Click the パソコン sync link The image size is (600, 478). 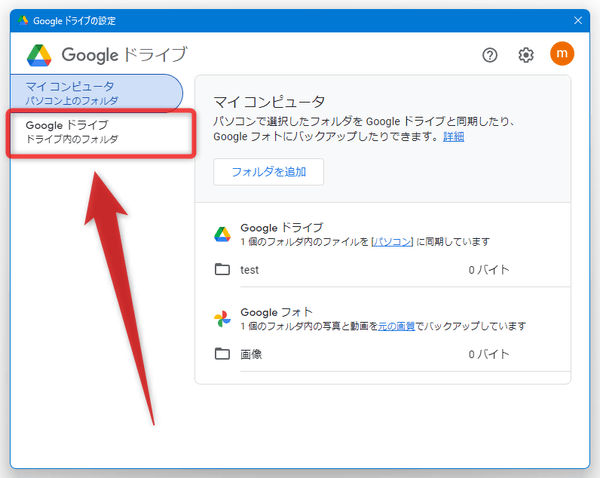tap(392, 242)
